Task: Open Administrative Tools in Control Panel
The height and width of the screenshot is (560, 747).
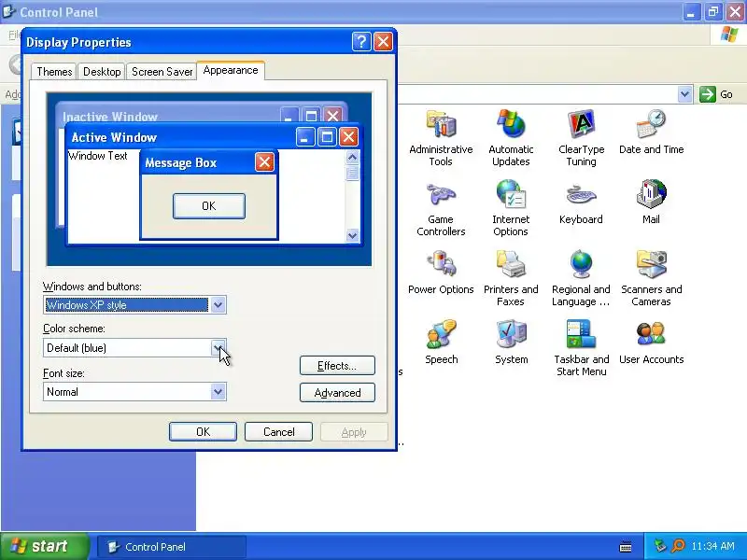Action: pos(441,125)
